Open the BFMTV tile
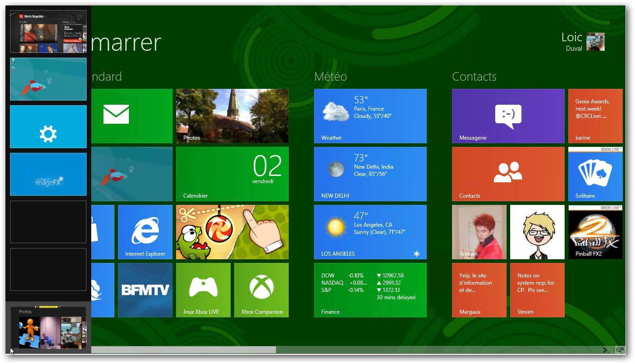This screenshot has width=635, height=364. tap(145, 290)
